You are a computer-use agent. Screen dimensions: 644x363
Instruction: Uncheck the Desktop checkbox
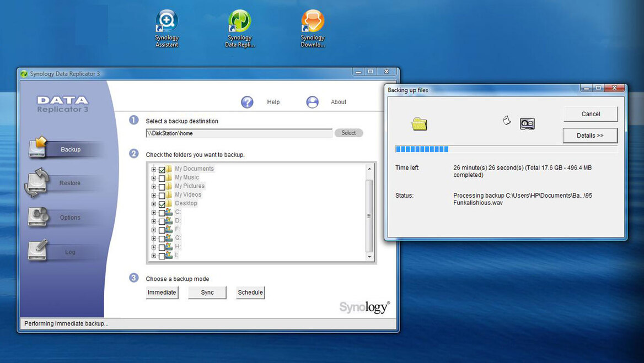point(162,204)
